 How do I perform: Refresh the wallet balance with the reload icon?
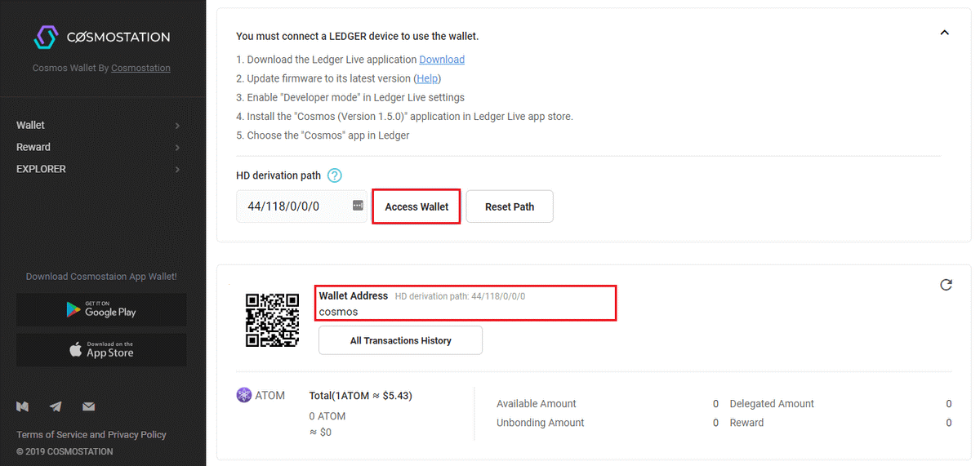coord(946,285)
